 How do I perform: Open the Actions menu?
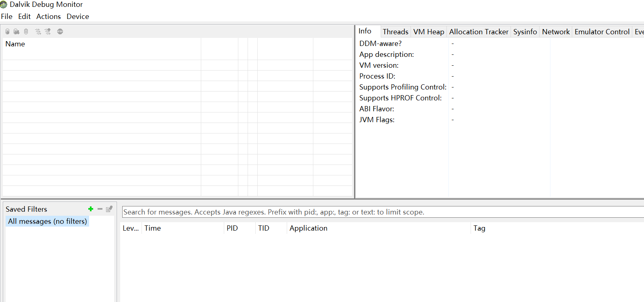(48, 17)
